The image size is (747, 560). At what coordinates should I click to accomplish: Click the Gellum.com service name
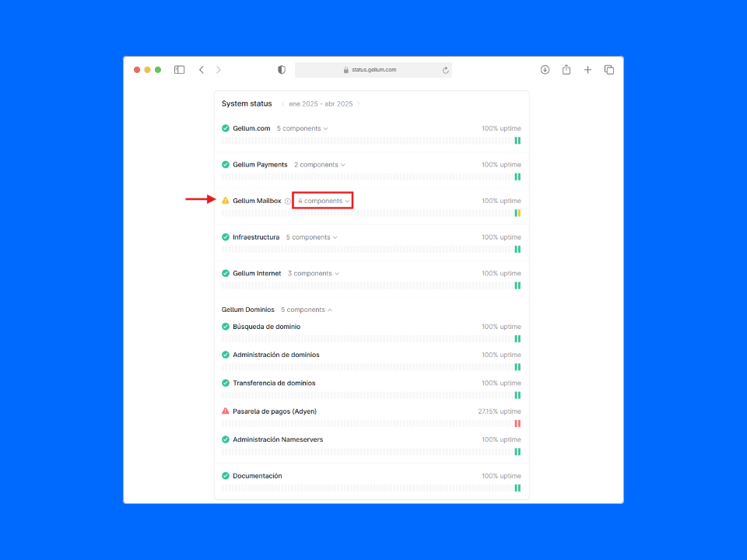click(x=251, y=128)
